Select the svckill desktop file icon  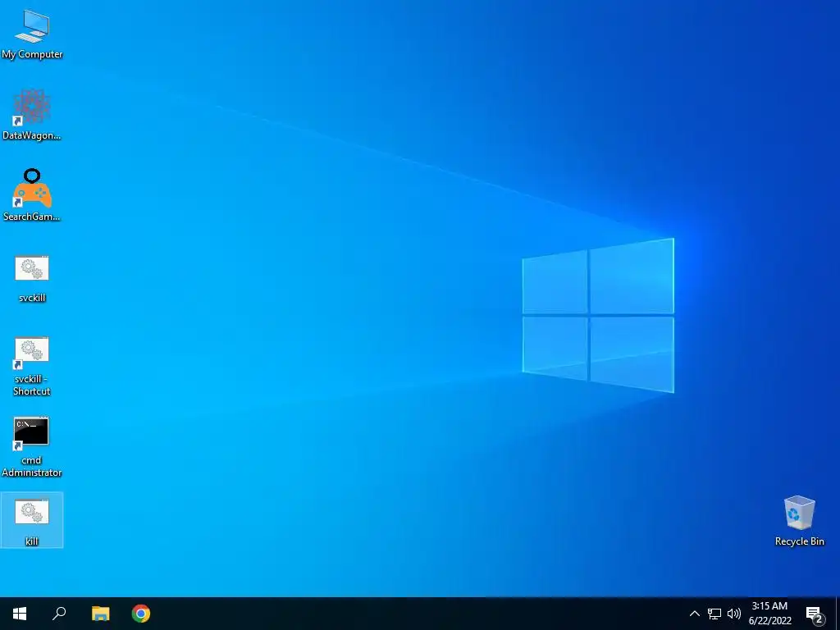coord(32,279)
